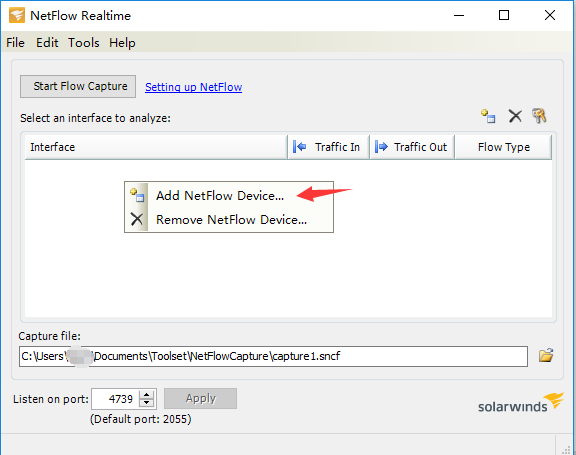This screenshot has height=455, width=576.
Task: Click the 'Listen on port:' label
Action: 51,399
